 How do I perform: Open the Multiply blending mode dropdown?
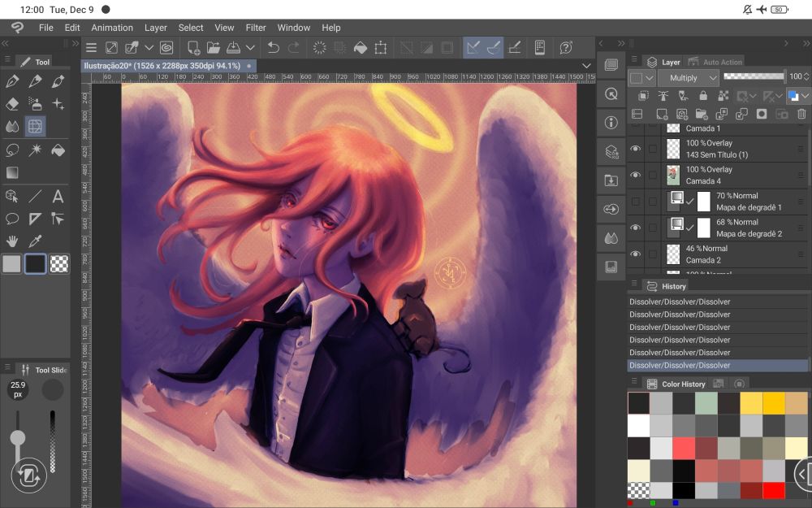(689, 78)
